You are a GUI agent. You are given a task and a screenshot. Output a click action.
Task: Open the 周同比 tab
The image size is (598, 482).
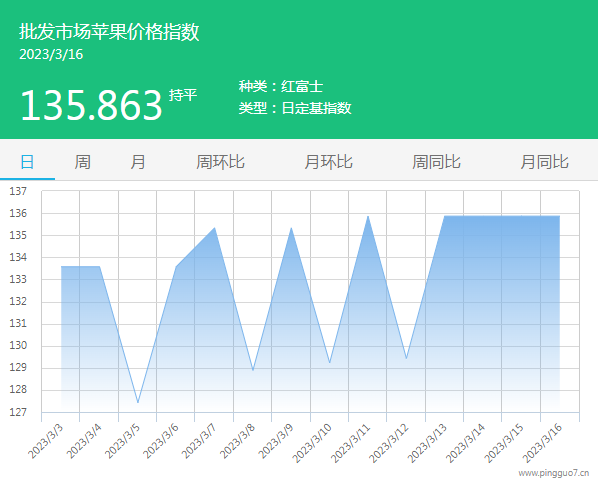436,162
